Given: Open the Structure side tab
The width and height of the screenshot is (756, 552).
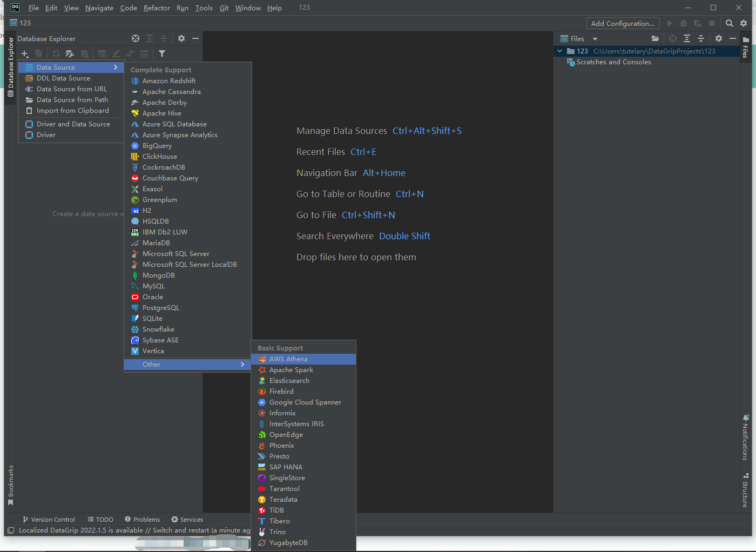Looking at the screenshot, I should (746, 490).
